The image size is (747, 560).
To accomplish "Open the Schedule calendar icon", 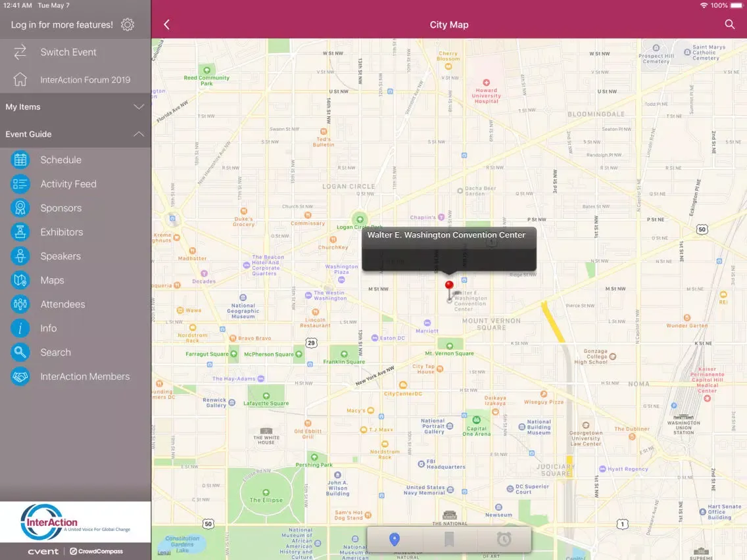I will click(20, 160).
